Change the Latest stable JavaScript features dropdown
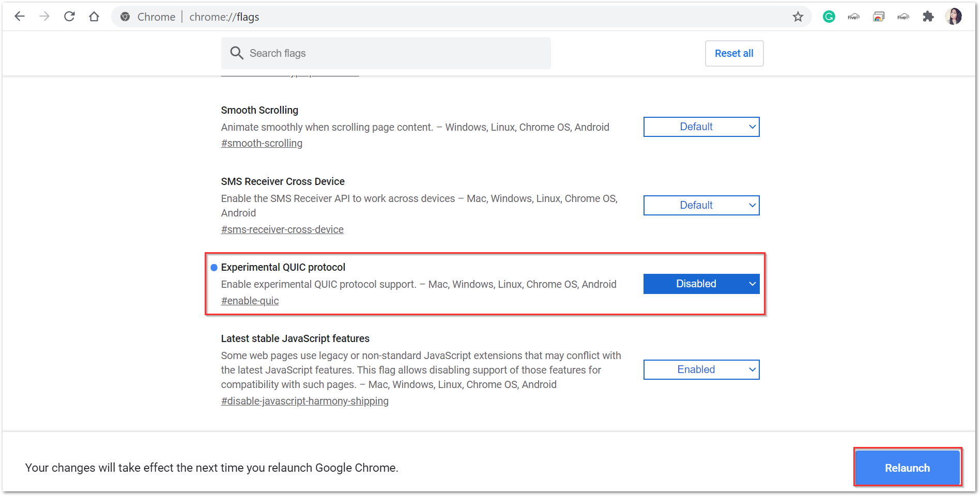The height and width of the screenshot is (496, 980). (701, 369)
